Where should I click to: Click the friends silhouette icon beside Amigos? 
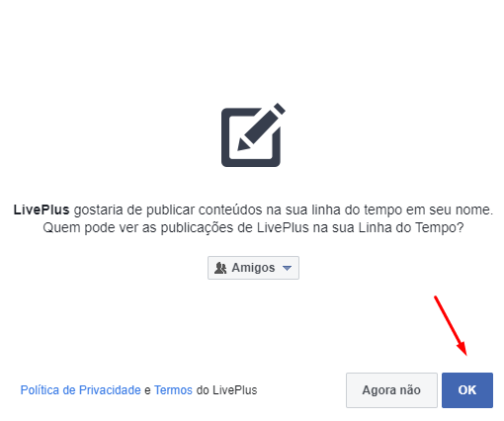220,268
